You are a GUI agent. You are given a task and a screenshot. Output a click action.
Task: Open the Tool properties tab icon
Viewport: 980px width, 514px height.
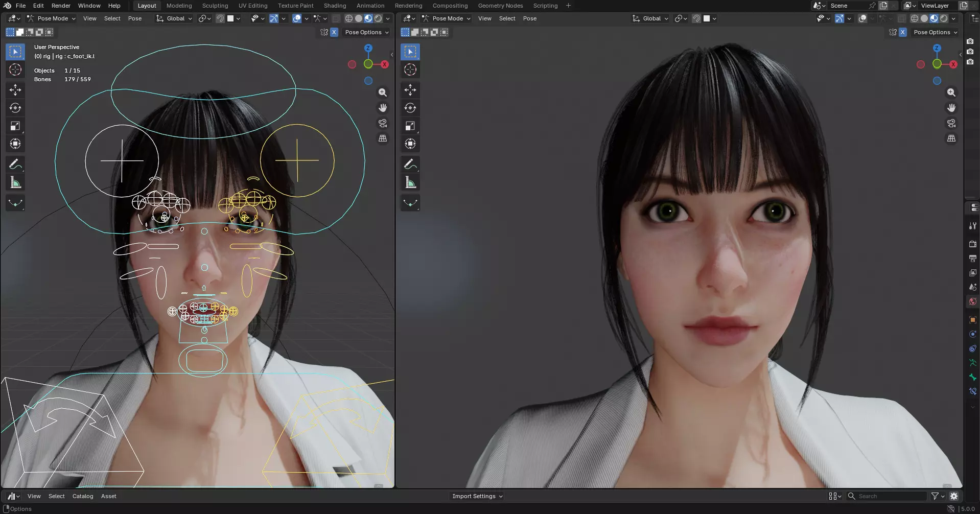[973, 226]
